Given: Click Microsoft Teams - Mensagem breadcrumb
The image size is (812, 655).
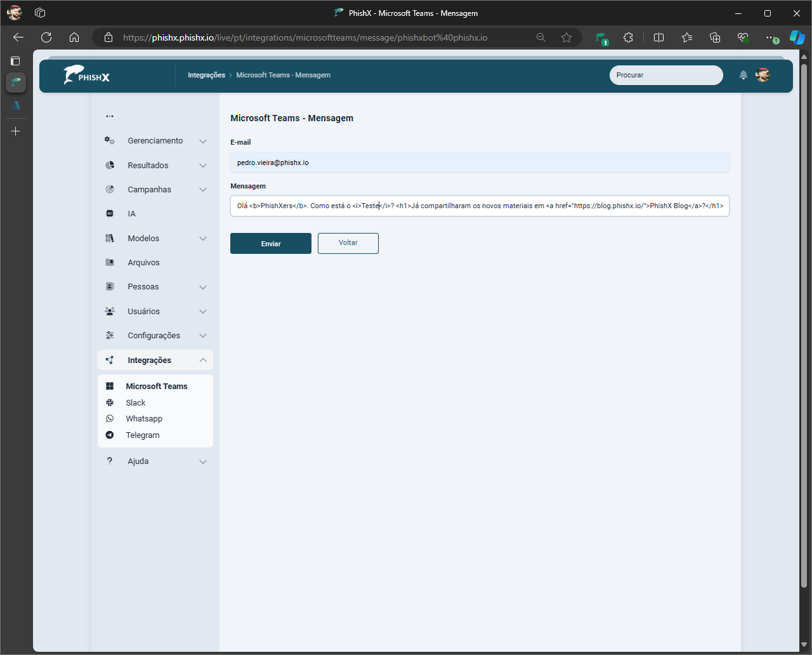Looking at the screenshot, I should (x=284, y=75).
